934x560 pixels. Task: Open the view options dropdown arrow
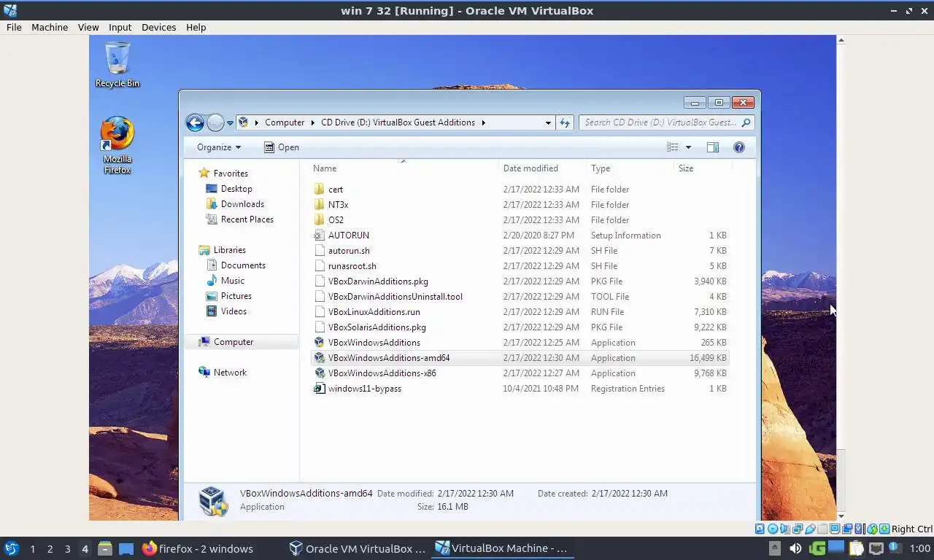(688, 147)
